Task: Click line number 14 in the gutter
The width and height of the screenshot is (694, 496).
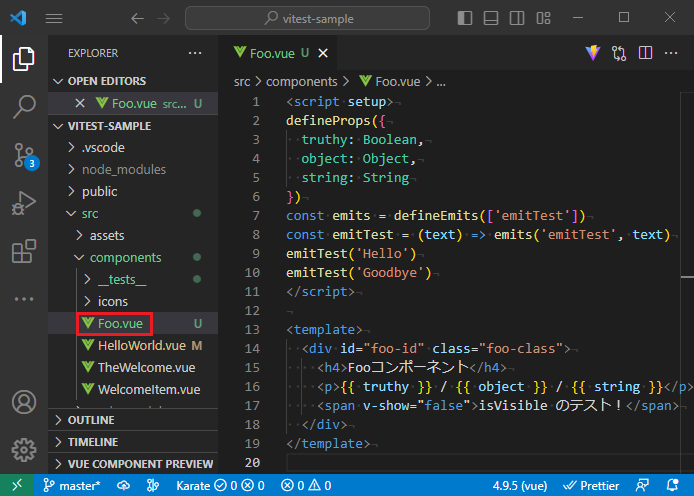Action: click(252, 349)
